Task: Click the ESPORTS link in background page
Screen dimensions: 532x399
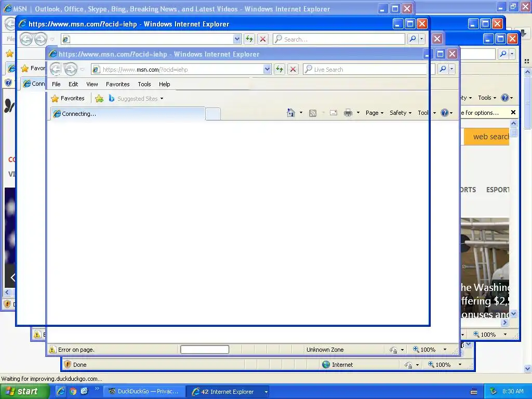Action: (x=498, y=190)
